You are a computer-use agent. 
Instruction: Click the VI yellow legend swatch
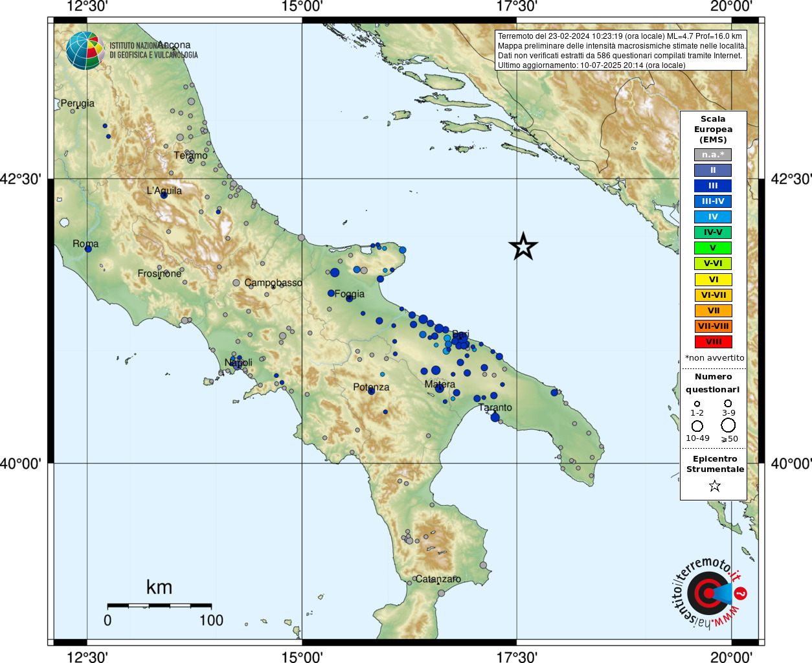pyautogui.click(x=713, y=280)
